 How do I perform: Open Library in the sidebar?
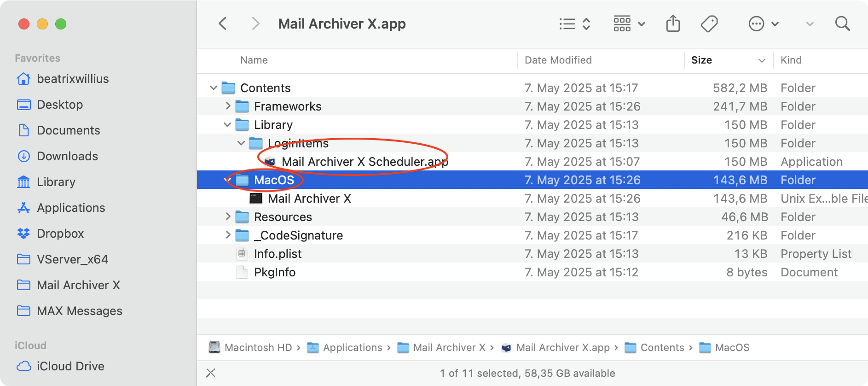pyautogui.click(x=46, y=182)
